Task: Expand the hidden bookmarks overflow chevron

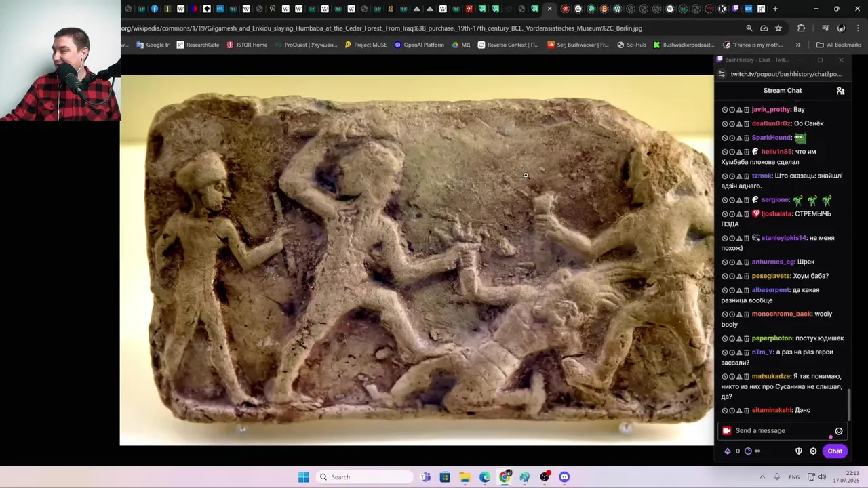Action: pyautogui.click(x=798, y=45)
